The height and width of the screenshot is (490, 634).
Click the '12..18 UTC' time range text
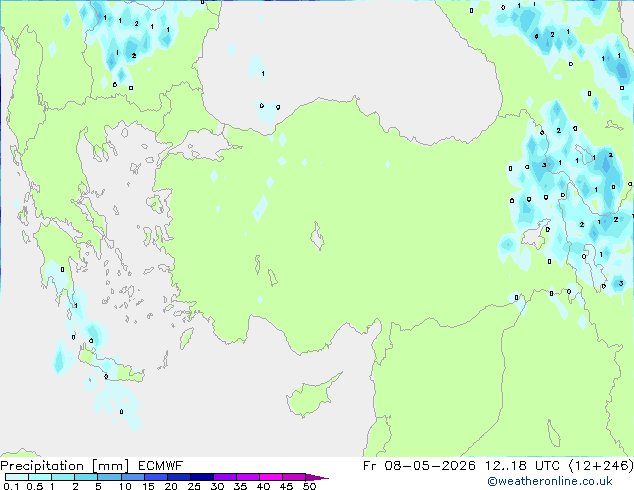(x=522, y=466)
